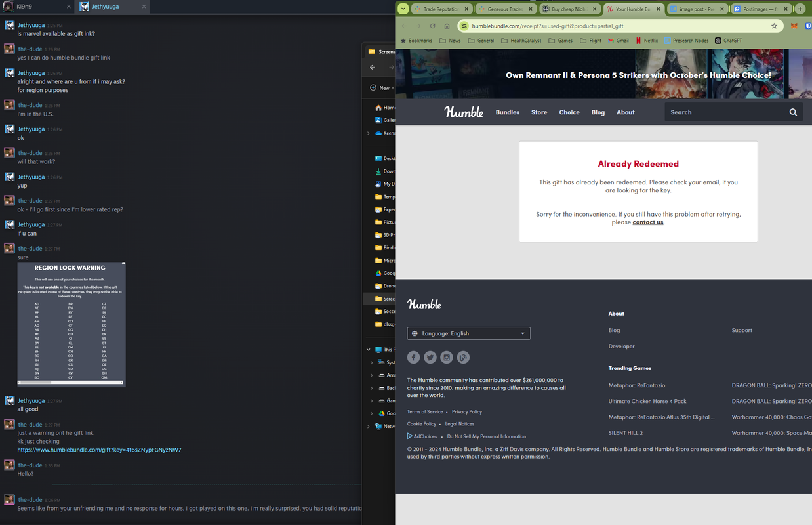Open the Bundles menu on Humble
812x525 pixels.
tap(508, 112)
